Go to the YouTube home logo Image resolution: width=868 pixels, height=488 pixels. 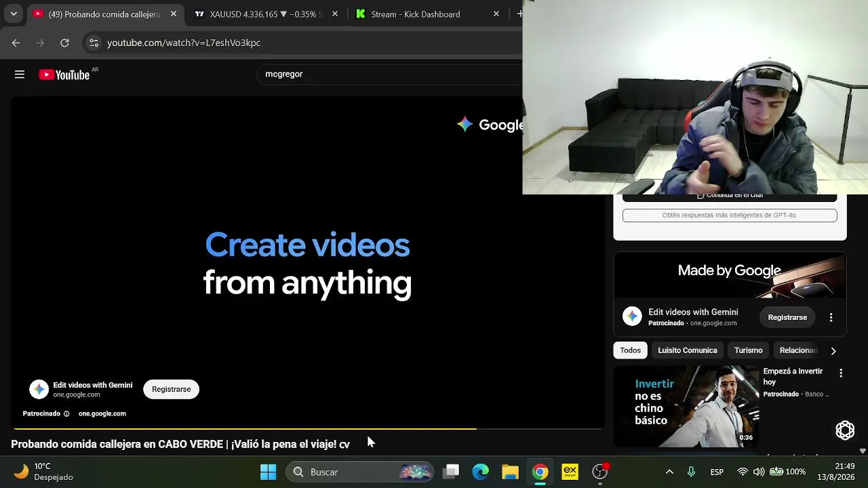pyautogui.click(x=64, y=75)
